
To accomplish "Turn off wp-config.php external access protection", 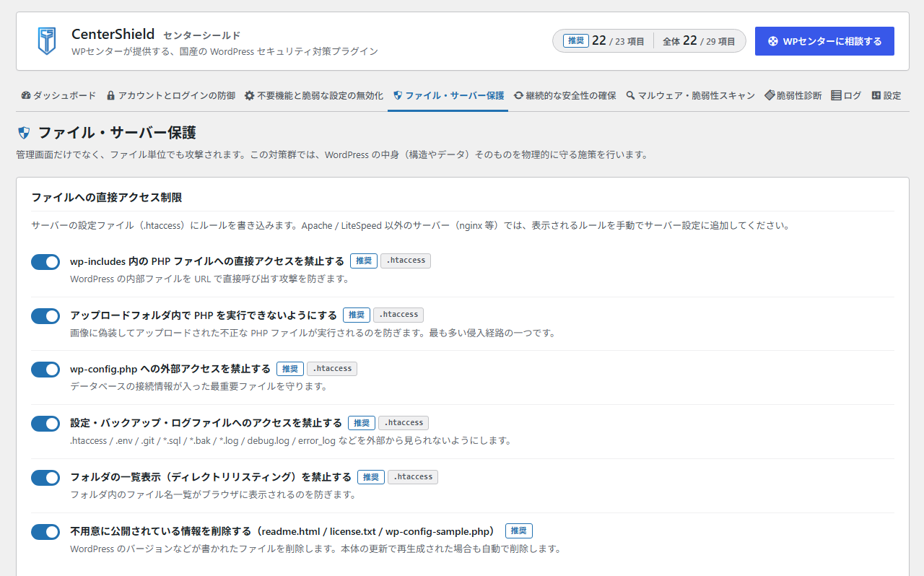I will coord(45,370).
